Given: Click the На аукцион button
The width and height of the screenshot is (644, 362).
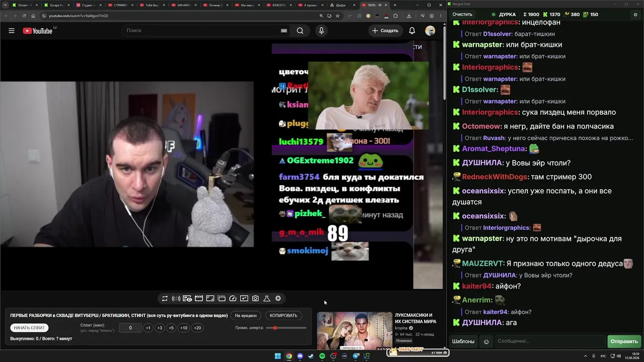Looking at the screenshot, I should pos(246,316).
